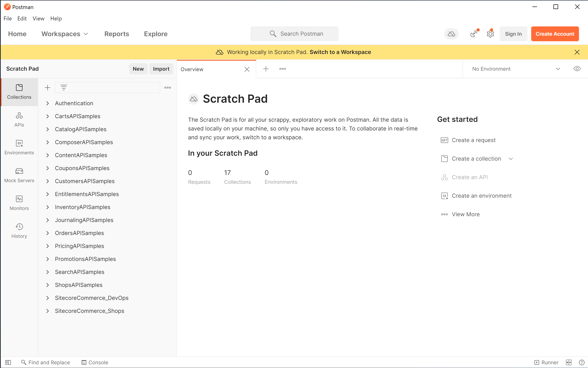The width and height of the screenshot is (588, 368).
Task: Click the plus icon to create new collection
Action: (x=48, y=88)
